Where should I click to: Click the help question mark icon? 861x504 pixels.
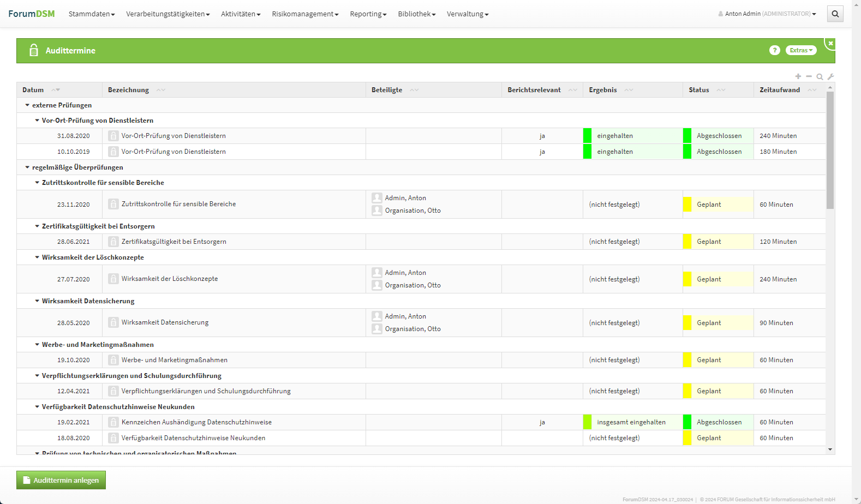tap(774, 50)
